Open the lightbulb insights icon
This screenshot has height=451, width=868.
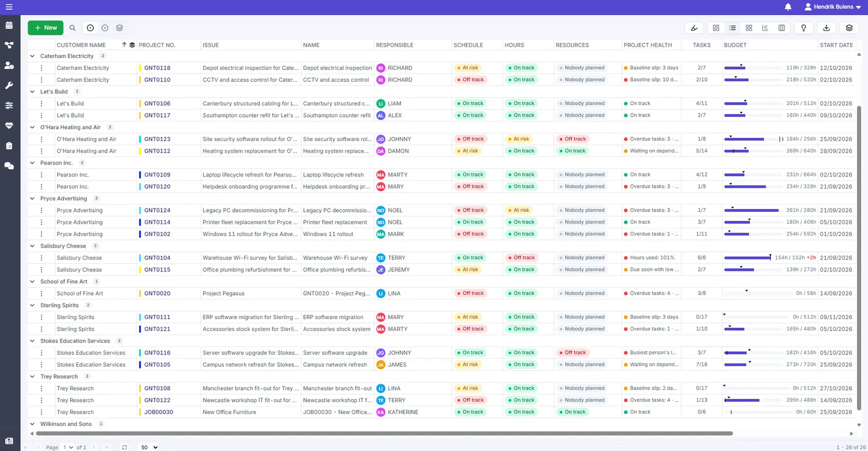pos(803,28)
